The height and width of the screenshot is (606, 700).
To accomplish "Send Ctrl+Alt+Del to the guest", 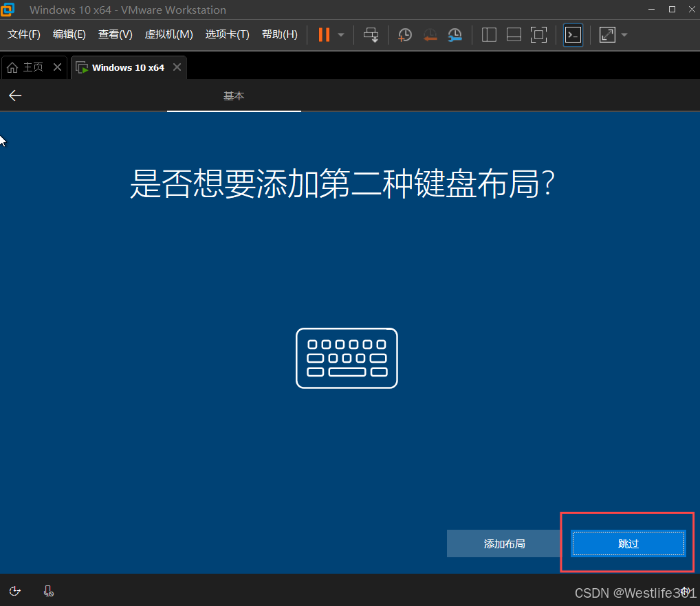I will pos(371,34).
